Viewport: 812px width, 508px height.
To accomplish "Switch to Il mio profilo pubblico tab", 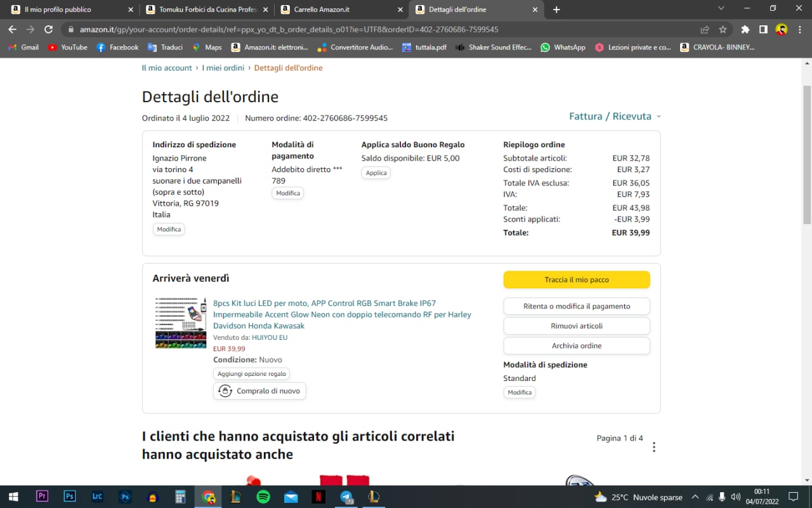I will point(58,10).
